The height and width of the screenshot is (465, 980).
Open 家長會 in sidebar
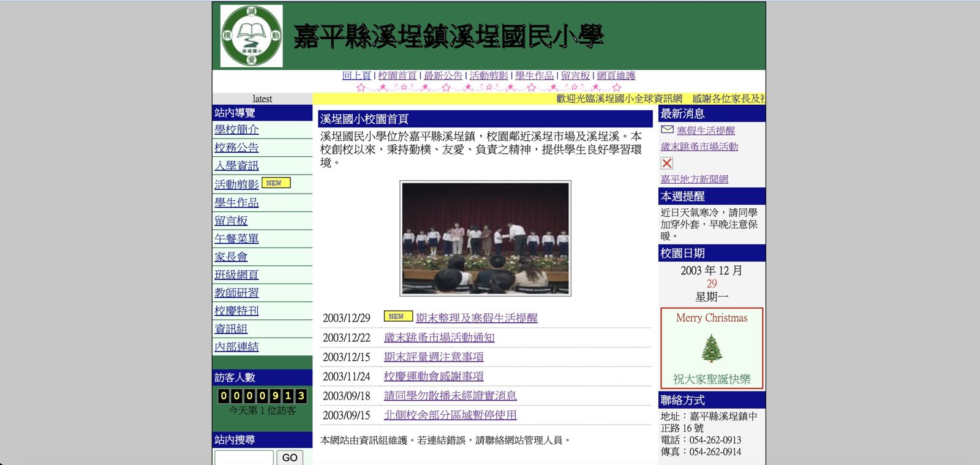tap(231, 257)
